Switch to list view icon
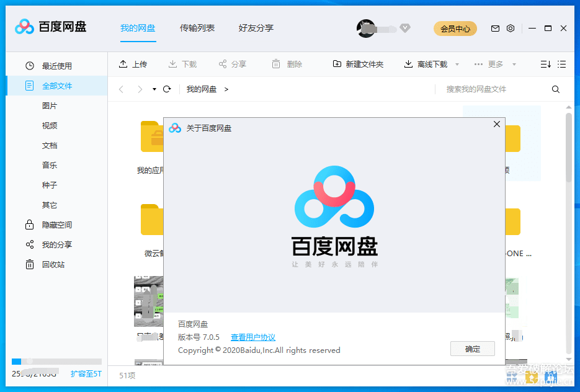The image size is (580, 392). 561,65
